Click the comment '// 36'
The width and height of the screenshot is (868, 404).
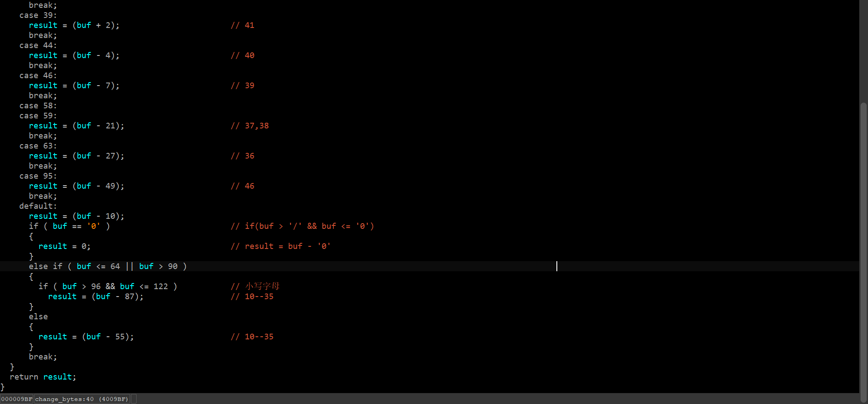click(243, 156)
